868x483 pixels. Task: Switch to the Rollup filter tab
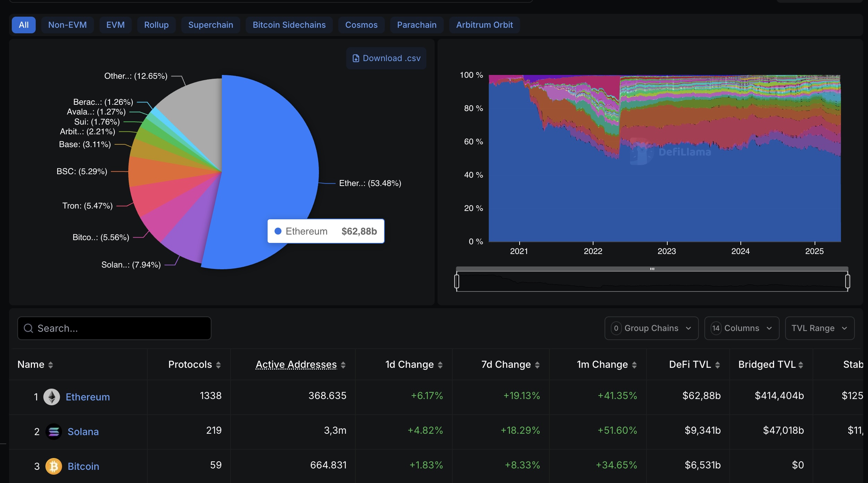point(156,25)
